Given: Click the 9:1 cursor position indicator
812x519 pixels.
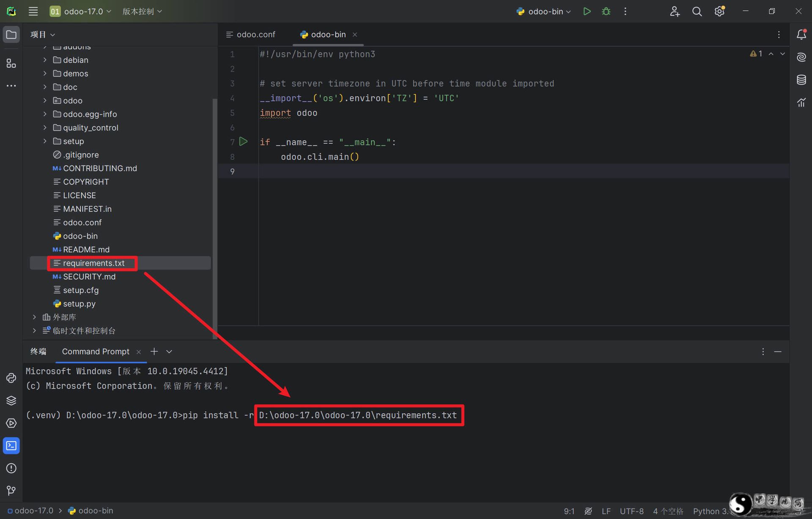Looking at the screenshot, I should [569, 511].
